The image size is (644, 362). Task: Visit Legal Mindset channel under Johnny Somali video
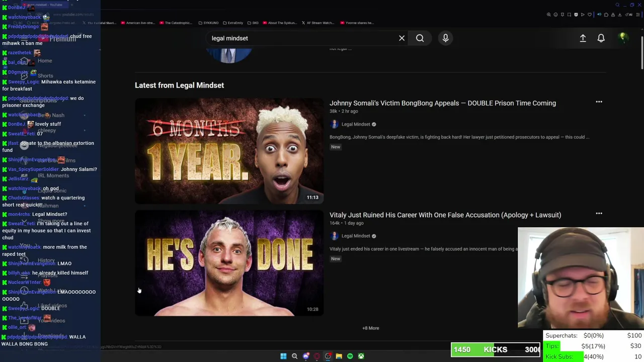click(356, 124)
